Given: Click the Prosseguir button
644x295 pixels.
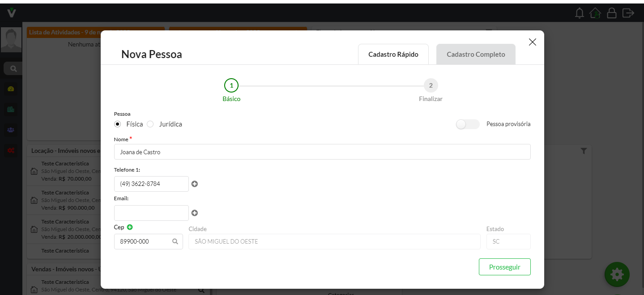Looking at the screenshot, I should tap(504, 267).
